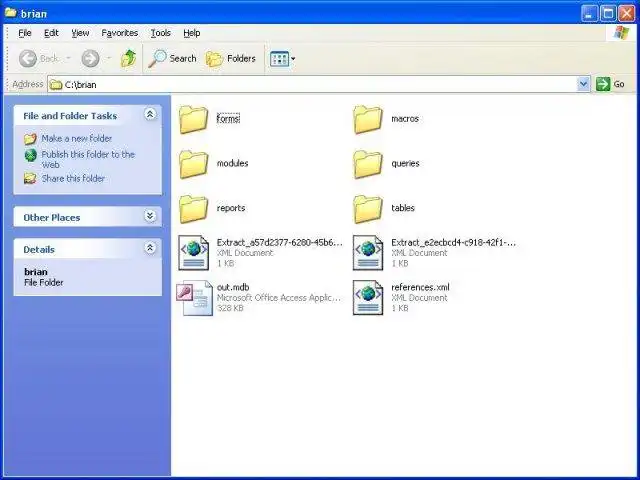
Task: Select the forms folder icon
Action: click(193, 119)
